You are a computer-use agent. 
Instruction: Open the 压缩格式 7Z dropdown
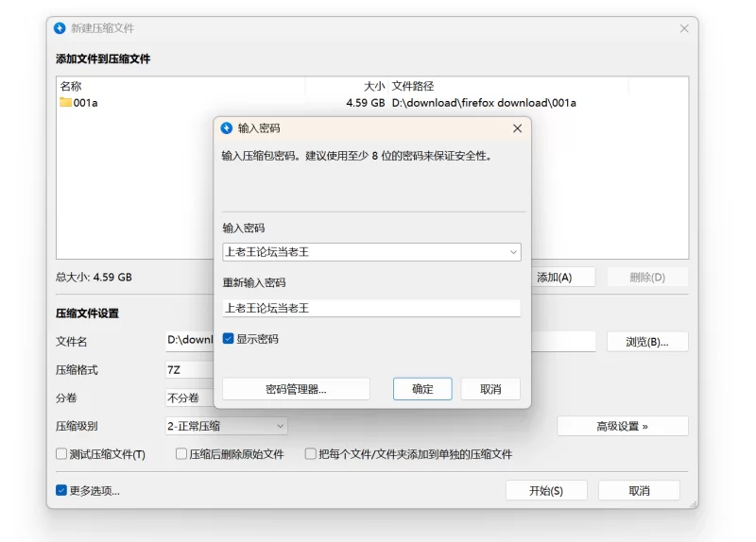pyautogui.click(x=189, y=370)
